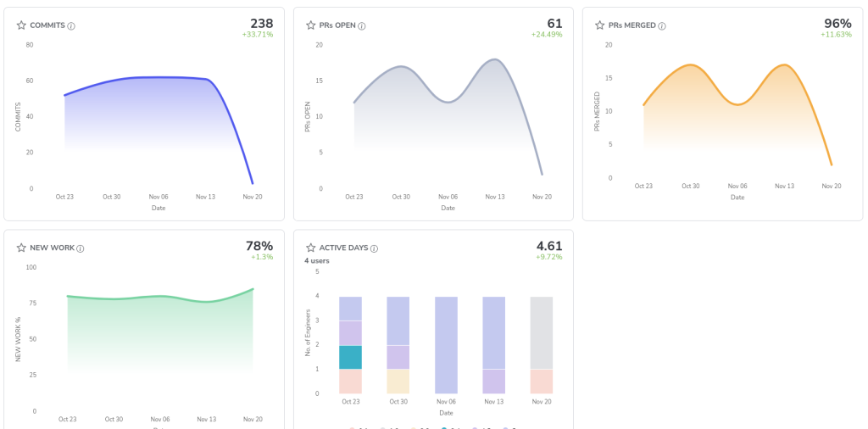View info icon beside ACTIVE DAYS
868x429 pixels.
click(374, 248)
